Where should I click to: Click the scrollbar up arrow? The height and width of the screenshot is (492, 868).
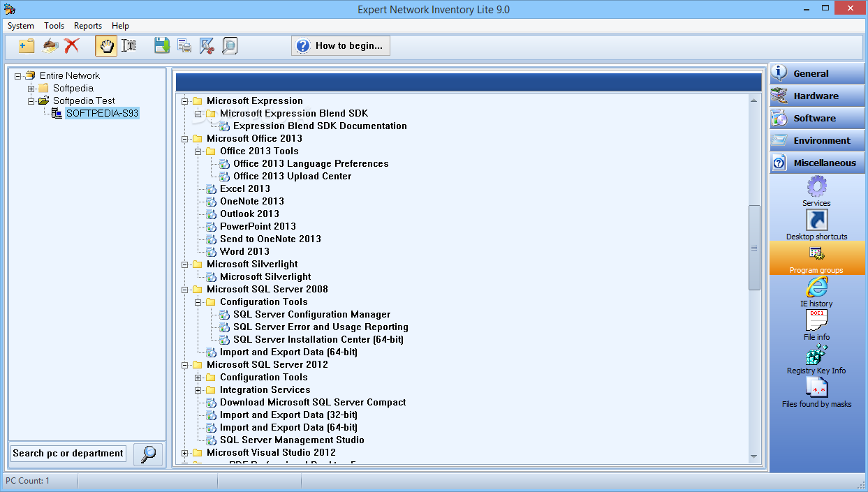coord(754,100)
